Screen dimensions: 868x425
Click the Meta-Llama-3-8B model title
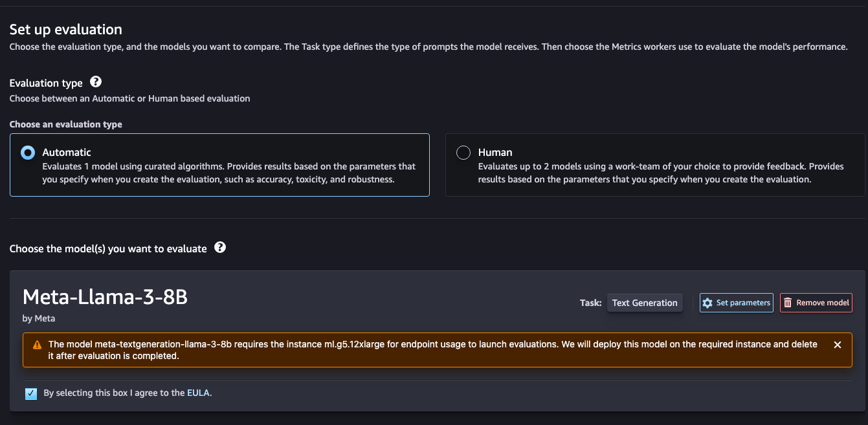pos(105,297)
